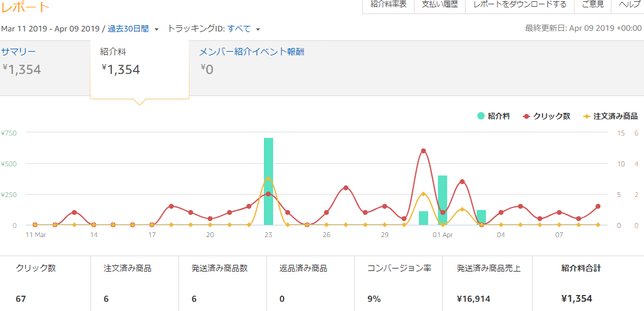Image resolution: width=644 pixels, height=311 pixels.
Task: Click the 返品済み商品 0 summary cell
Action: click(311, 283)
